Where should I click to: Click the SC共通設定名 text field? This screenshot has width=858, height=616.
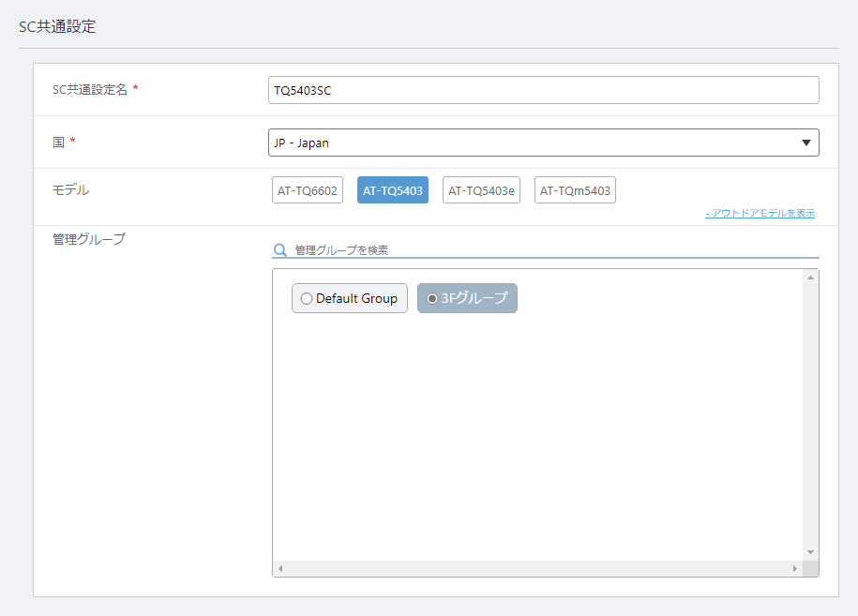[543, 90]
